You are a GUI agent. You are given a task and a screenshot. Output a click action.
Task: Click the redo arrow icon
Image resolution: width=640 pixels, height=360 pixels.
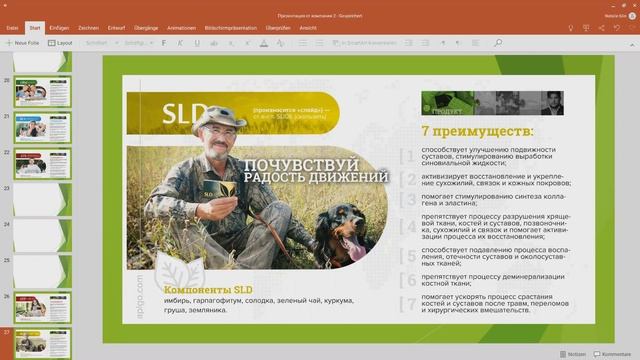pyautogui.click(x=632, y=28)
